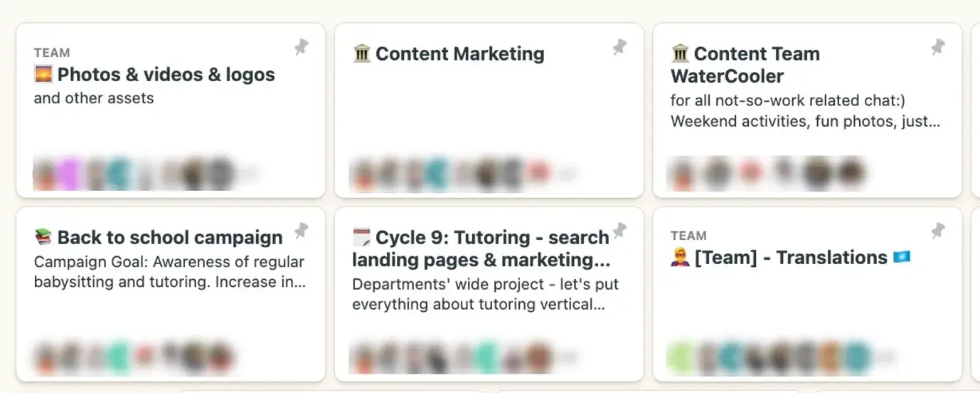Click pin icon on Cycle 9: Tutoring card

tap(619, 231)
